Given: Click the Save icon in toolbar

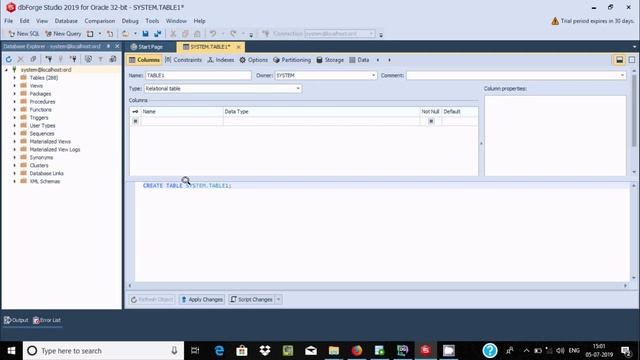Looking at the screenshot, I should click(x=145, y=34).
